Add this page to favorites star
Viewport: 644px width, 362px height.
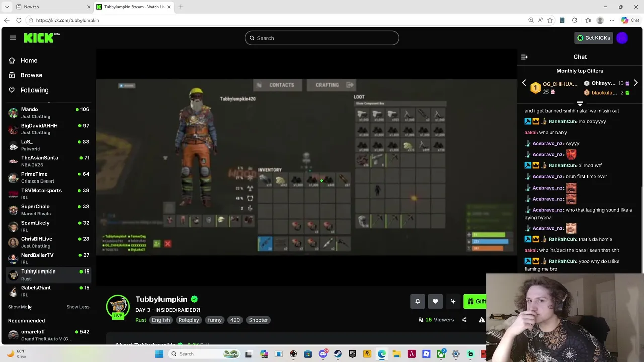[x=550, y=20]
